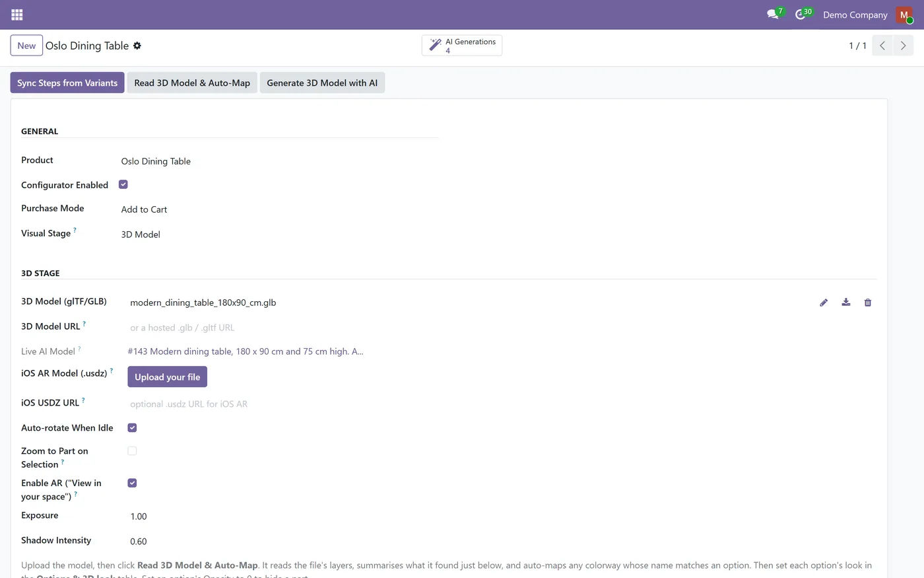Open the Demo Company switcher
The height and width of the screenshot is (578, 924).
coord(855,15)
